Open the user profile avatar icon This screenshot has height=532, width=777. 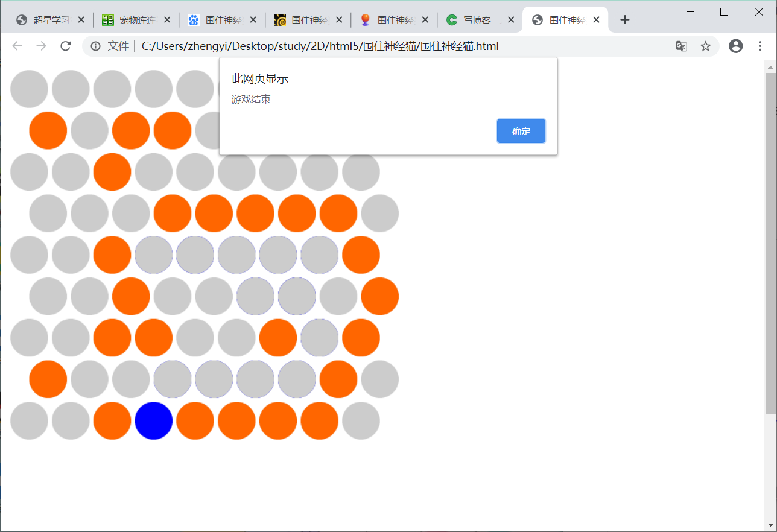point(735,46)
